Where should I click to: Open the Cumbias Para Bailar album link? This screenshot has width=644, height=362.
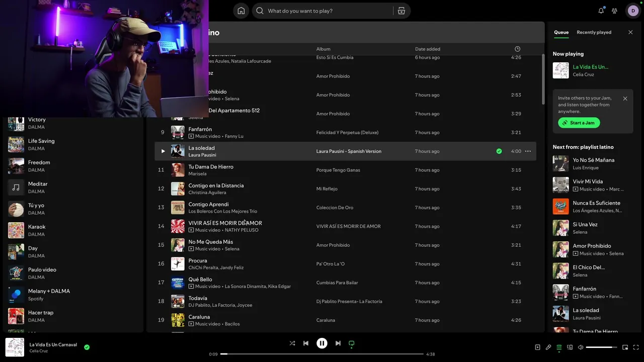(x=337, y=283)
